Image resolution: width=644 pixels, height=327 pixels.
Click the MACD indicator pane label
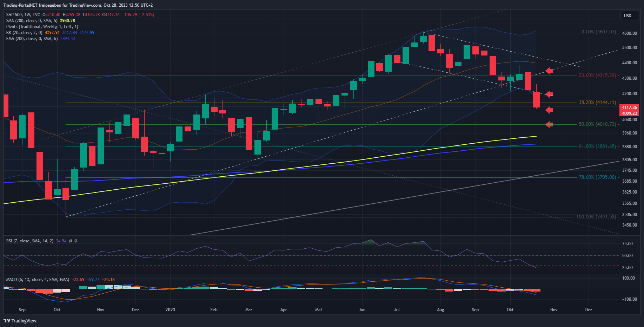(x=37, y=280)
